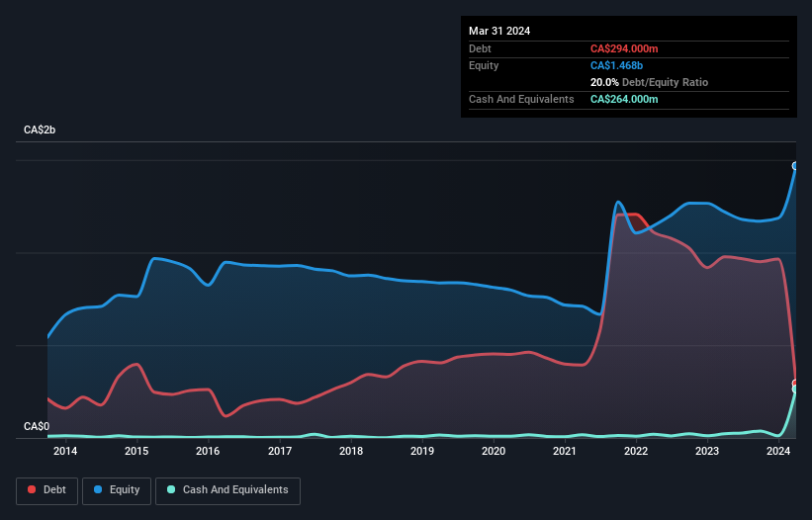Click the 2022 x-axis label

point(636,451)
